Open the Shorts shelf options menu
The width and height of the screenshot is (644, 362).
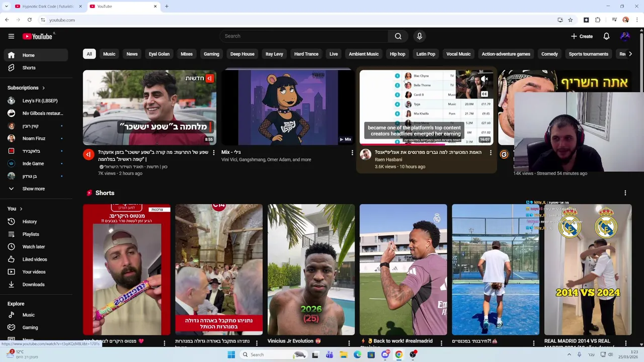click(x=625, y=193)
